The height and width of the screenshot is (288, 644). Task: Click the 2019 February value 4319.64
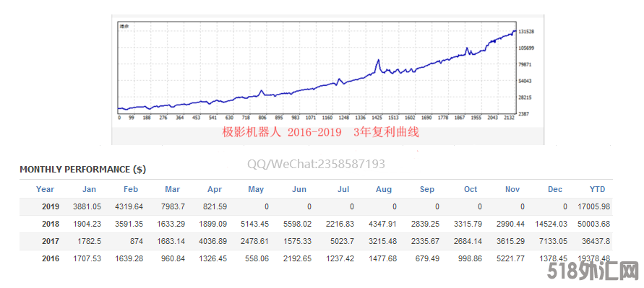click(129, 206)
